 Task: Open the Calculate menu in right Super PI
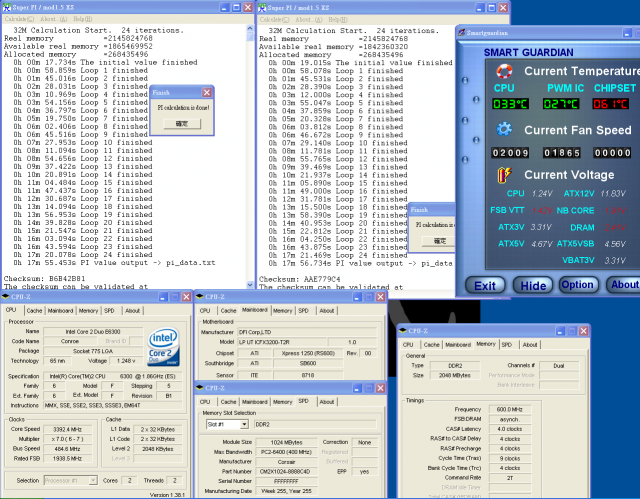(x=274, y=19)
